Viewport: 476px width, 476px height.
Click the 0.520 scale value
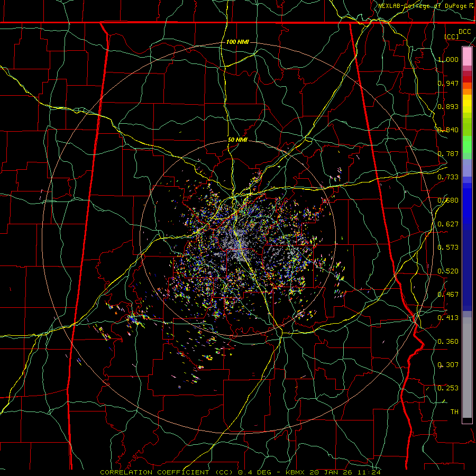coord(448,271)
